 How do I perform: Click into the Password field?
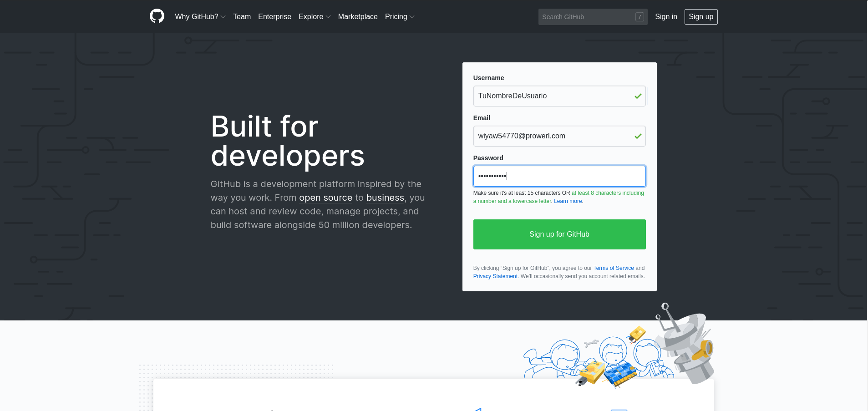pyautogui.click(x=559, y=176)
